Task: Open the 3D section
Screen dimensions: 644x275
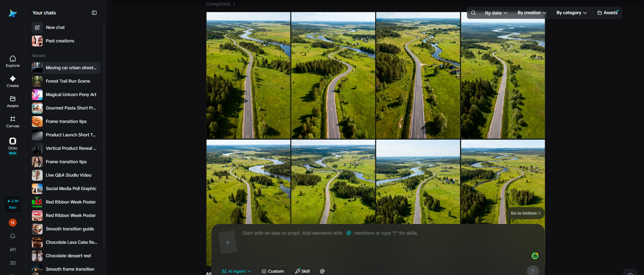Action: point(13,263)
